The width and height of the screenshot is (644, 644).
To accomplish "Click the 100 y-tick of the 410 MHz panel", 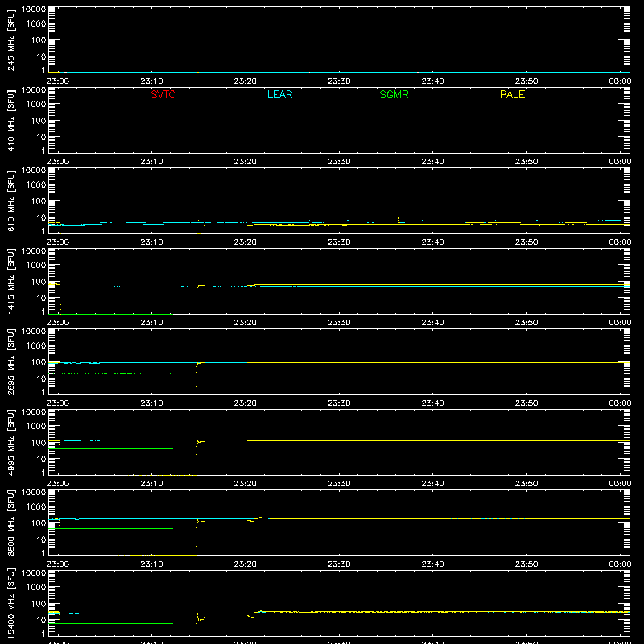I will 39,121.
